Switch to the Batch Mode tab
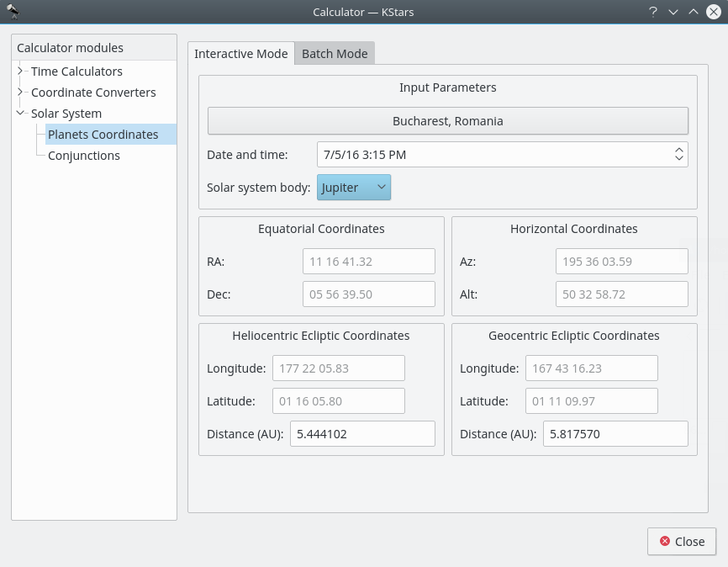Image resolution: width=728 pixels, height=567 pixels. click(x=335, y=54)
